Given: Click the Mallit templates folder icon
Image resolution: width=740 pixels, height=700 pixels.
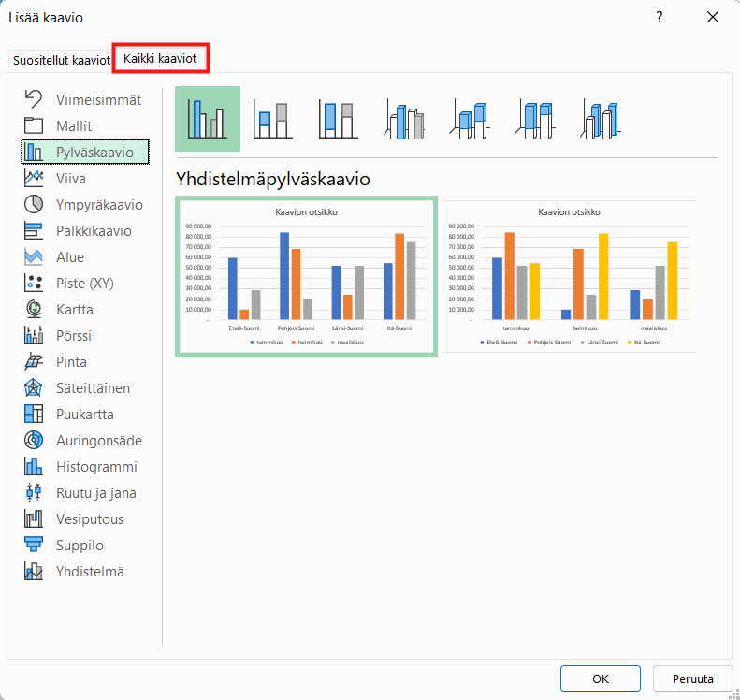Looking at the screenshot, I should [34, 126].
